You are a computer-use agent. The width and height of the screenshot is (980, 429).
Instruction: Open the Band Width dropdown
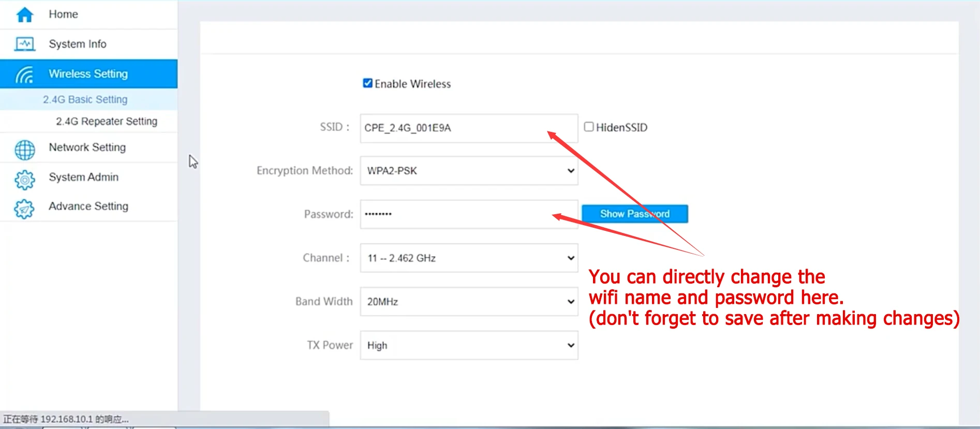[469, 302]
